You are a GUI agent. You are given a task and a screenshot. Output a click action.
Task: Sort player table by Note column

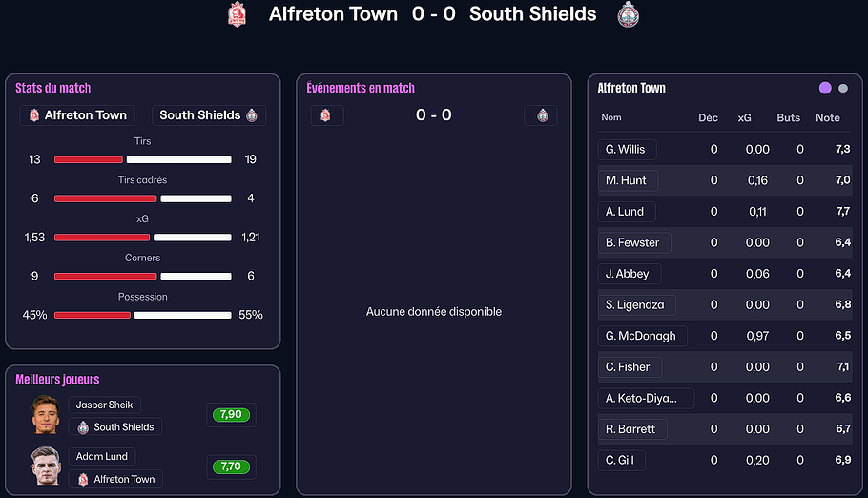pyautogui.click(x=828, y=118)
